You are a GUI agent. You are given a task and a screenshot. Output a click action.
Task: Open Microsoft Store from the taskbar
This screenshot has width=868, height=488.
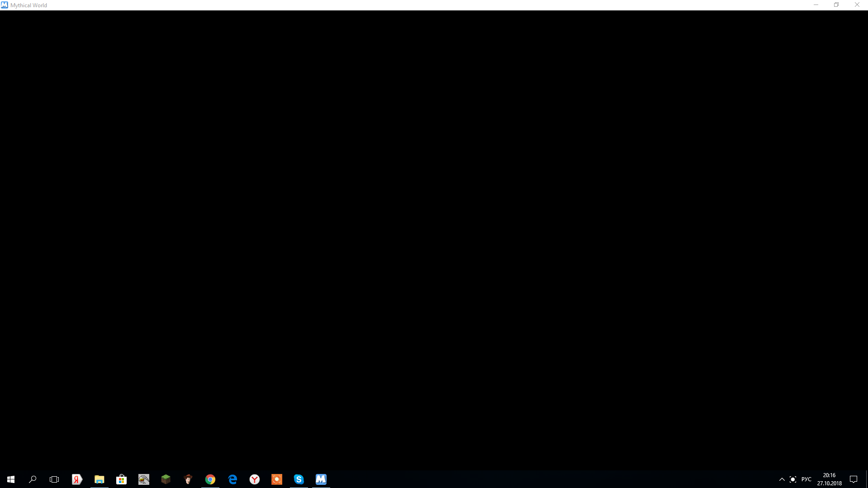point(121,479)
